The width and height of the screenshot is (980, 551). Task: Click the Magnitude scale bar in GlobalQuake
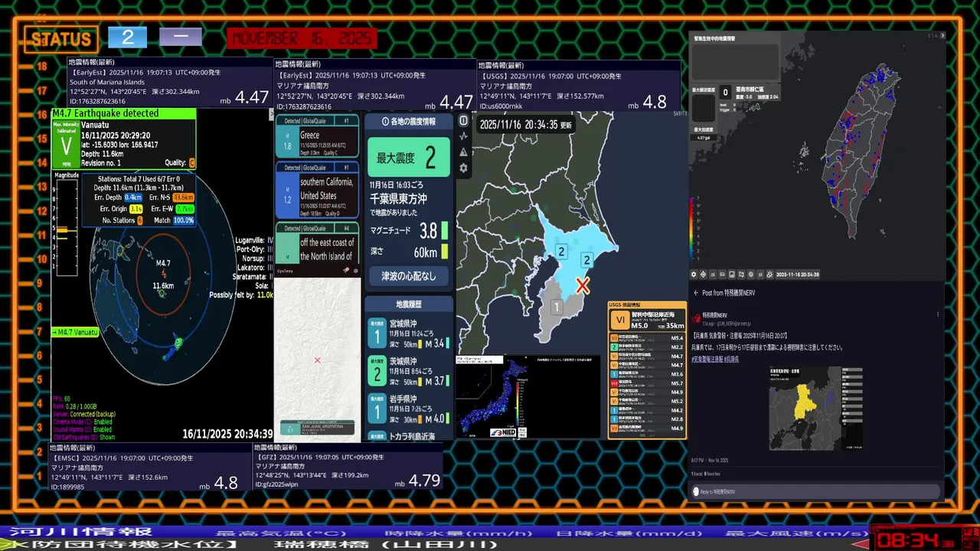(x=66, y=227)
